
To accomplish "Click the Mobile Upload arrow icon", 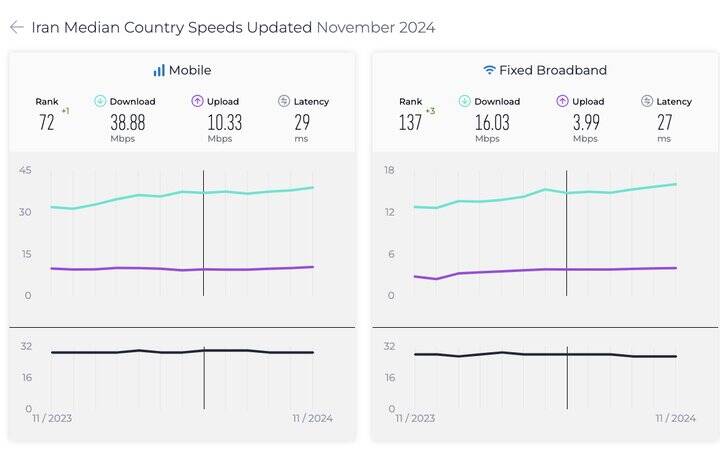I will click(x=198, y=101).
